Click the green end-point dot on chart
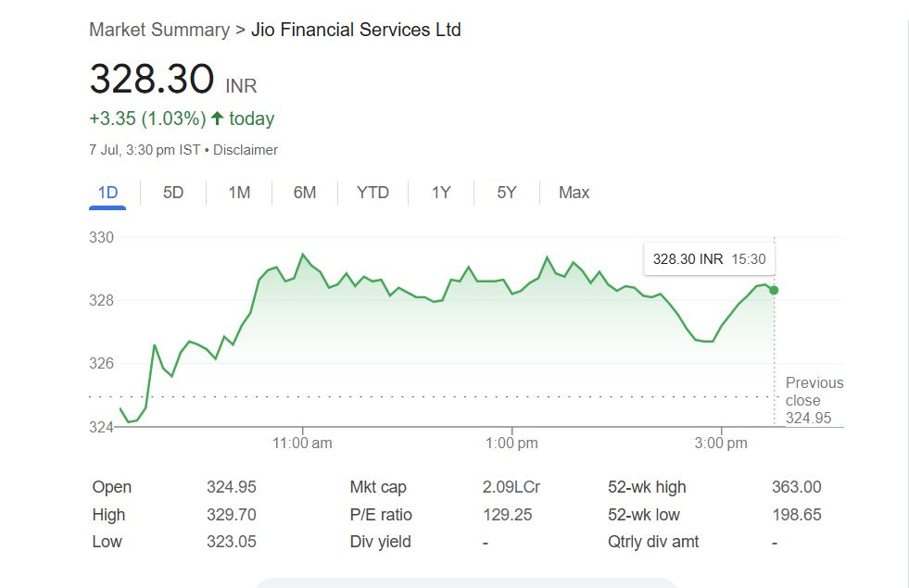This screenshot has height=588, width=909. tap(774, 290)
